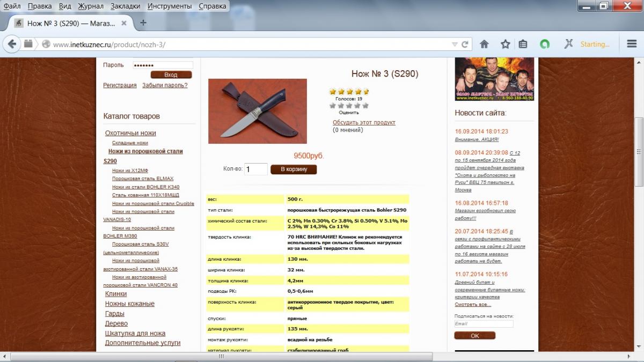Open the URL bar history dropdown arrow
Image resolution: width=644 pixels, height=362 pixels.
click(455, 45)
